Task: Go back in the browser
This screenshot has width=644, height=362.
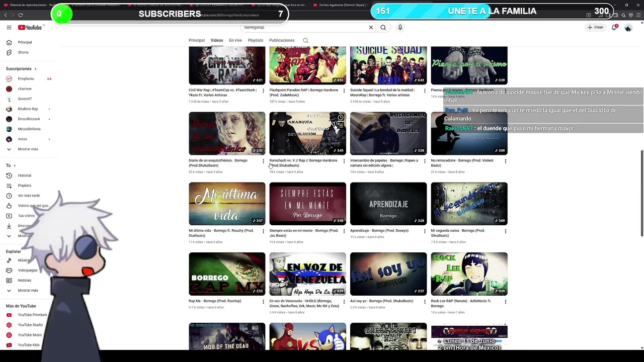Action: pyautogui.click(x=6, y=15)
